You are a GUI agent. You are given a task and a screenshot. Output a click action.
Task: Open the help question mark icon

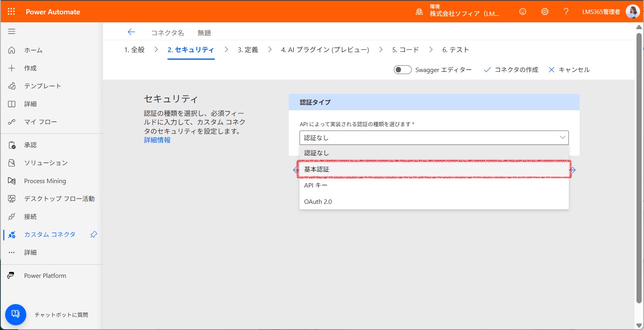pos(566,12)
